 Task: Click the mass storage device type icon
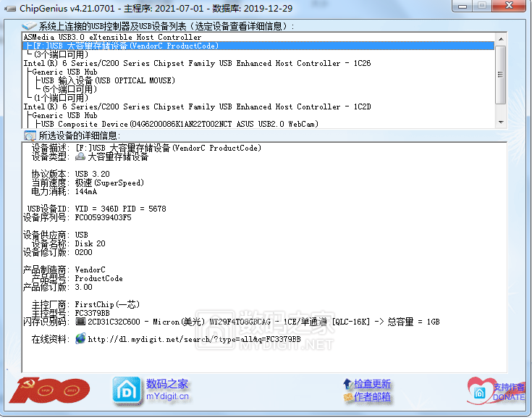pyautogui.click(x=80, y=156)
